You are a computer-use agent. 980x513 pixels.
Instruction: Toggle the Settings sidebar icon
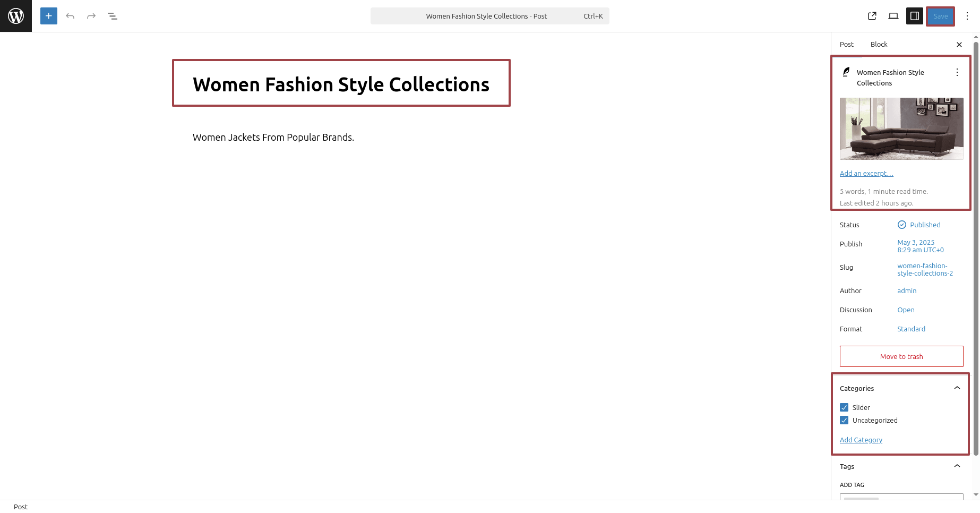(x=915, y=16)
